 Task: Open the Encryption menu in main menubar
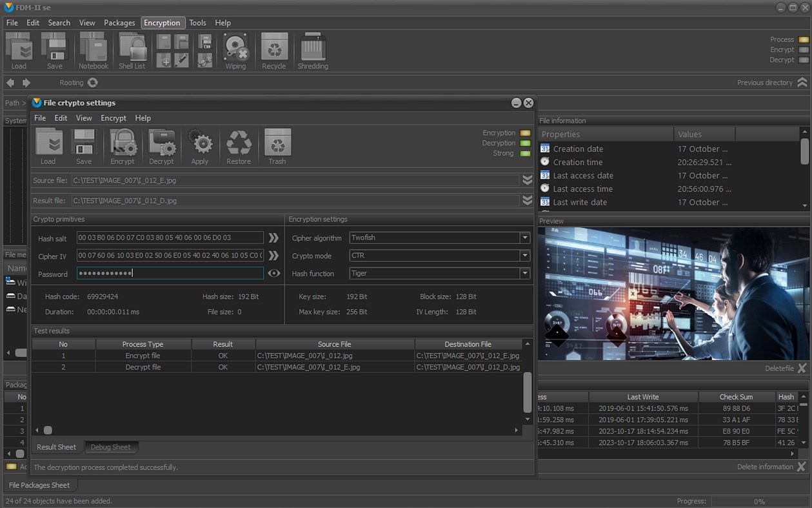[162, 23]
